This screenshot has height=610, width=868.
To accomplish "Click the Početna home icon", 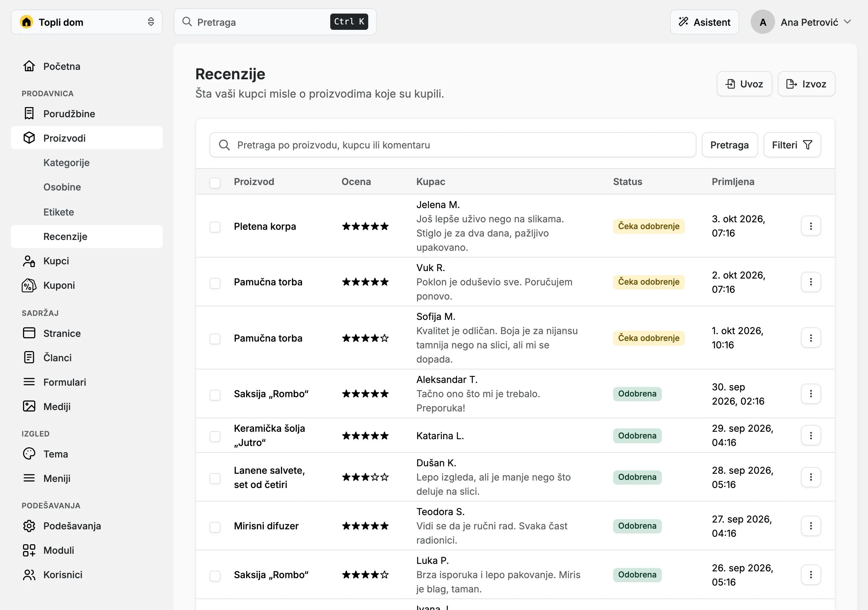I will tap(29, 66).
